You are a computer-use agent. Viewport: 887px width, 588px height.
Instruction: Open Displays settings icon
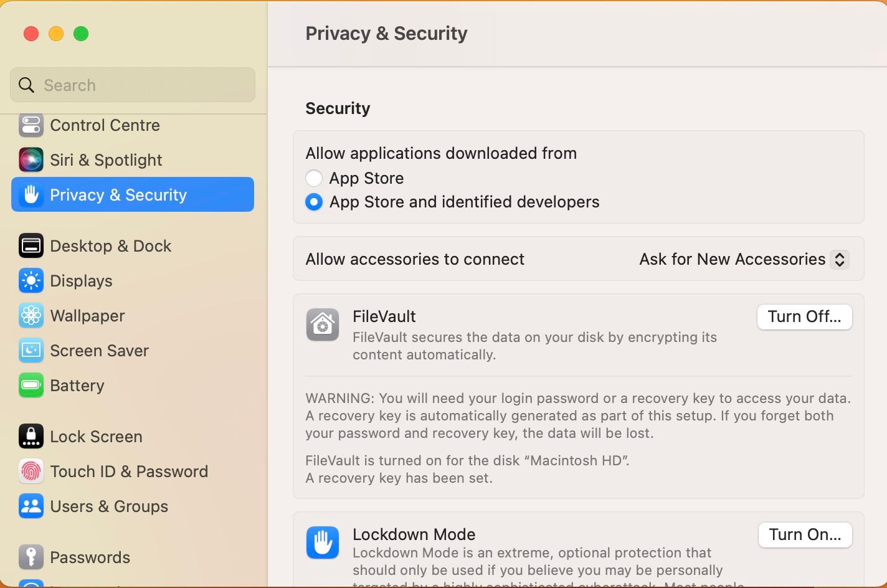[31, 281]
